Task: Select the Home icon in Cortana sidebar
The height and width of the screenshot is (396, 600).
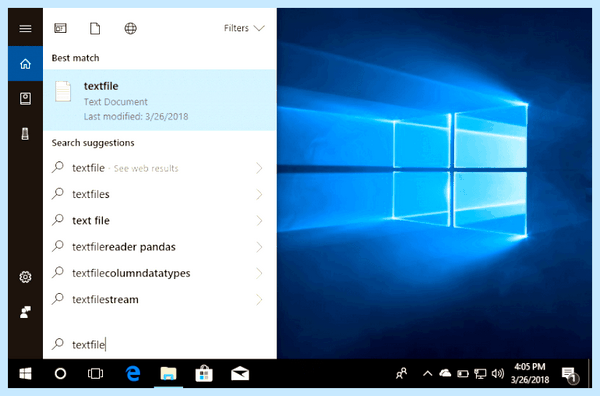Action: pos(25,64)
